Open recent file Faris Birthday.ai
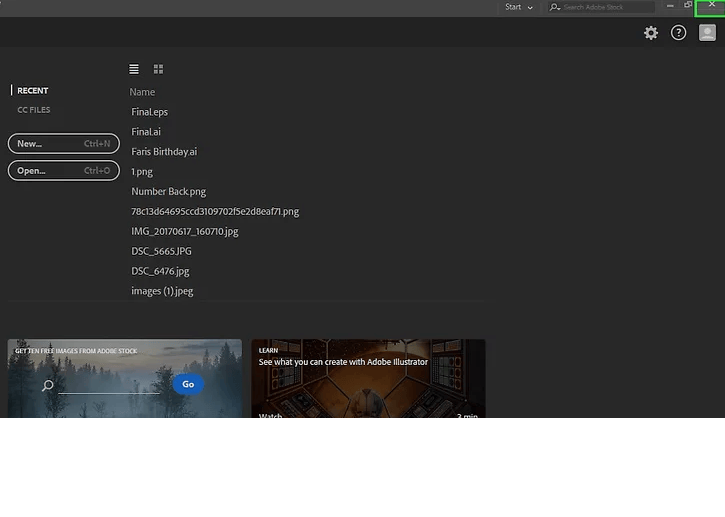The width and height of the screenshot is (725, 517). tap(164, 152)
